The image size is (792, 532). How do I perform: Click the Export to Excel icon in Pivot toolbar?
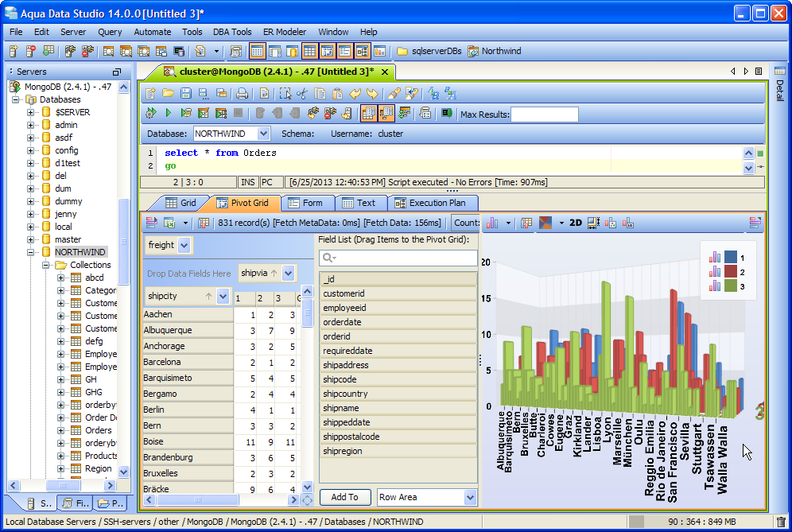(x=169, y=223)
